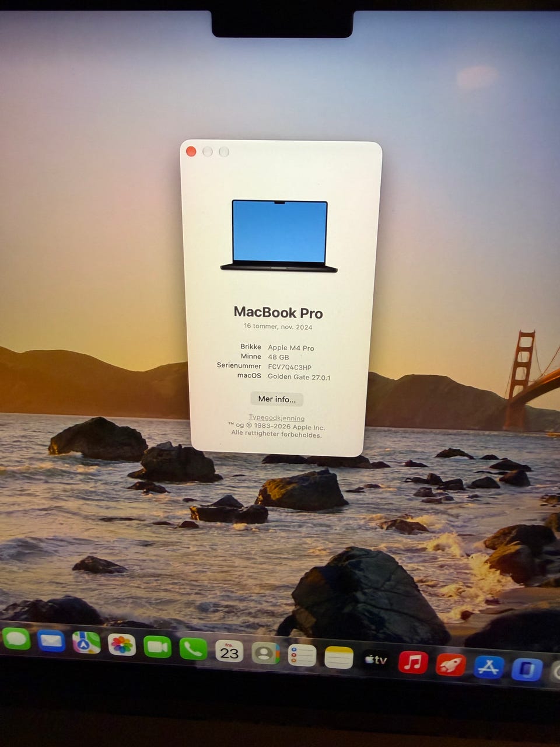Click the "macOS" row label

coord(250,375)
